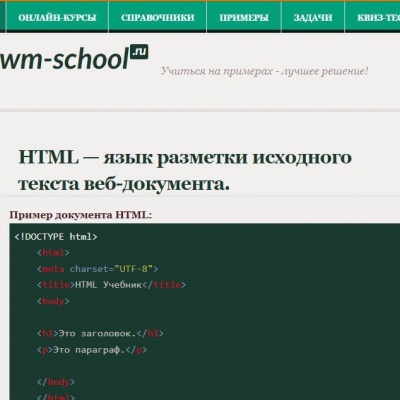This screenshot has width=400, height=400.
Task: Click the opening body tag line
Action: (x=53, y=301)
